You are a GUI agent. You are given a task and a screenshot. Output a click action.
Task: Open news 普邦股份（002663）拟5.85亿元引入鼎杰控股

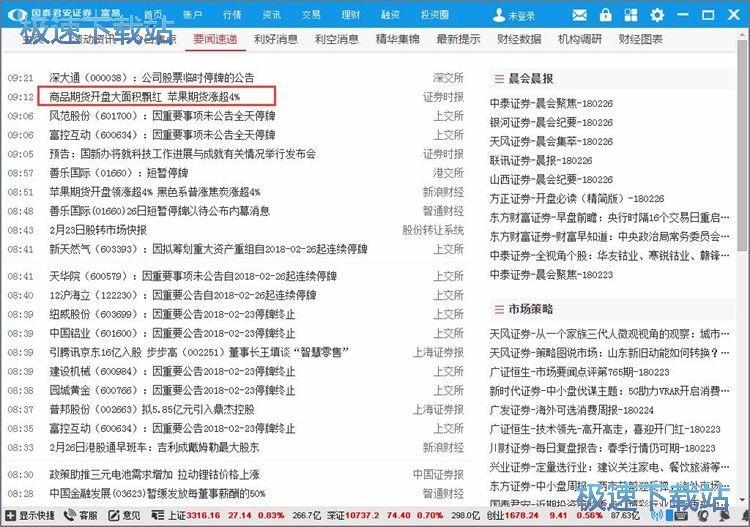coord(152,410)
